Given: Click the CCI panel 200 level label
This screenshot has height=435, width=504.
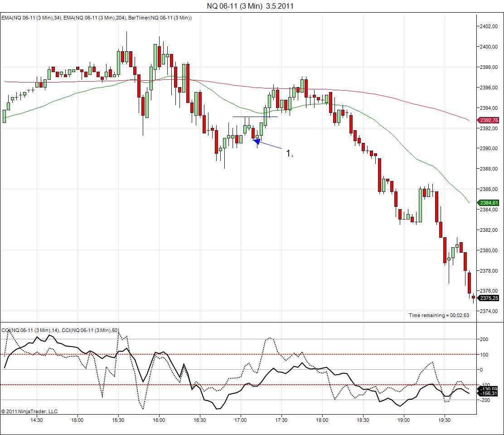Looking at the screenshot, I should 484,339.
